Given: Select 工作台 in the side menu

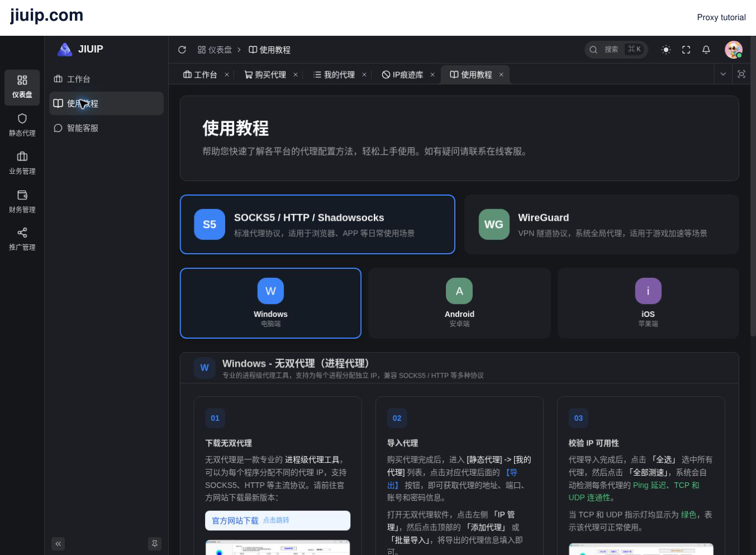Looking at the screenshot, I should [106, 79].
